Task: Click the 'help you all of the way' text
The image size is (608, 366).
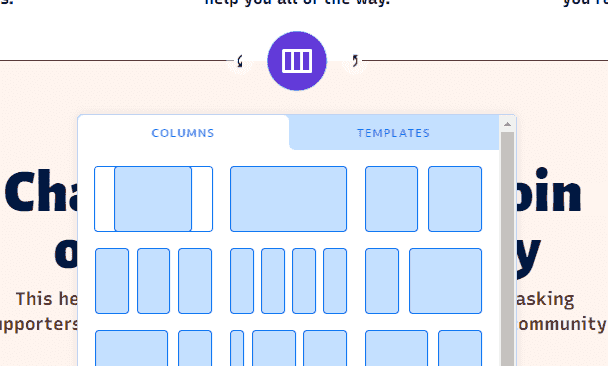Action: pos(297,3)
